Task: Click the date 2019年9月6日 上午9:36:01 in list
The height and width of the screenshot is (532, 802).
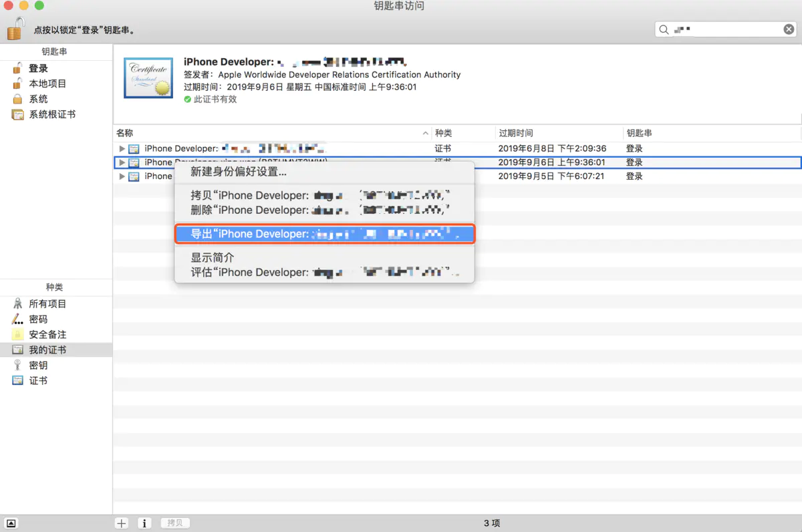Action: (552, 162)
